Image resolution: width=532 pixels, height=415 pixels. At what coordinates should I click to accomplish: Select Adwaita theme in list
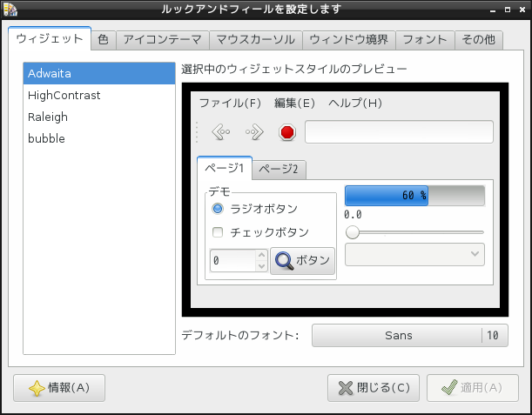point(99,74)
